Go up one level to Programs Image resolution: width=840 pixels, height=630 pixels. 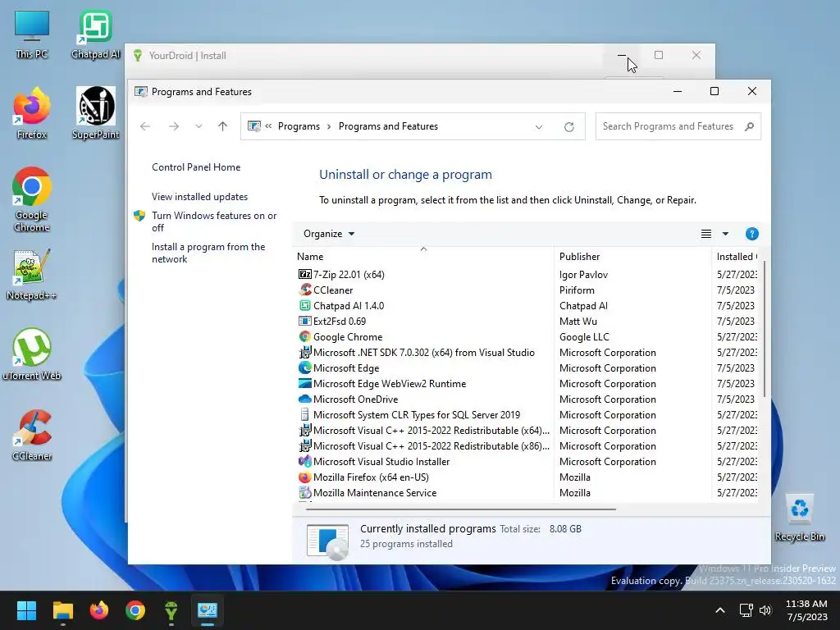tap(223, 126)
